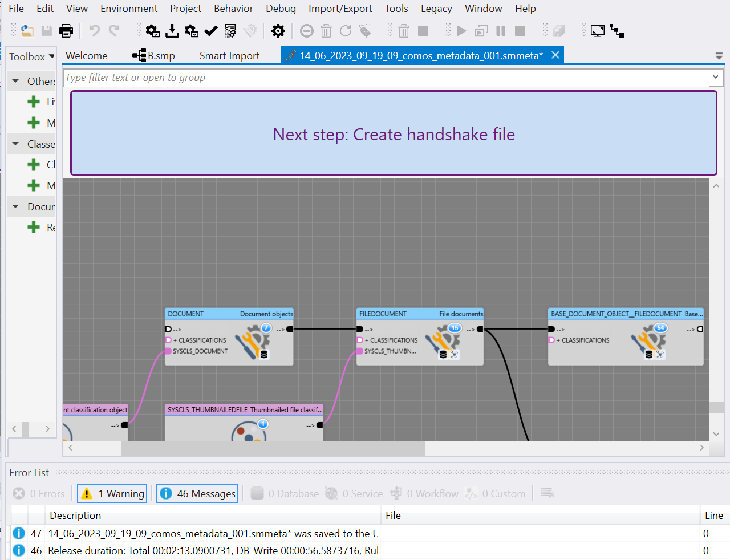Open the filter text dropdown arrow
The width and height of the screenshot is (730, 560).
pos(716,78)
